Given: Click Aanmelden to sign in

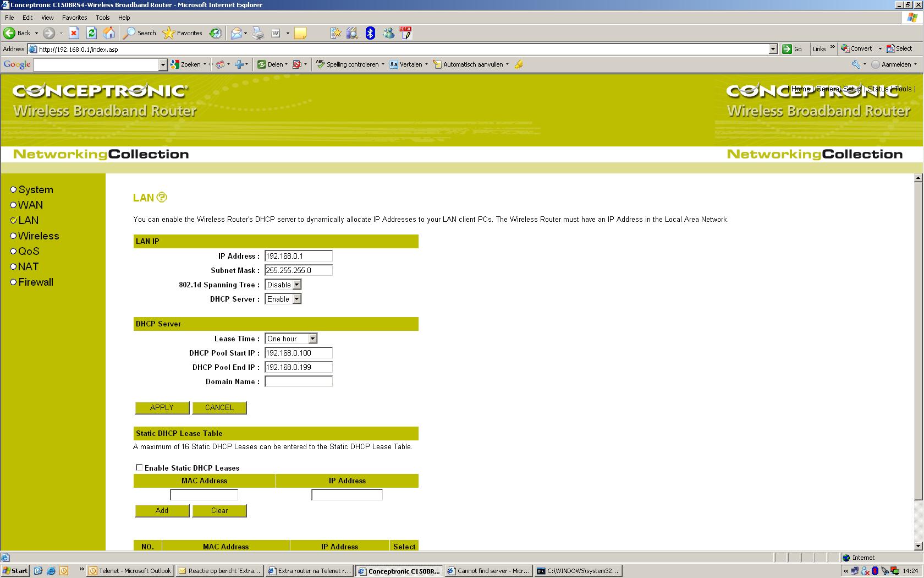Looking at the screenshot, I should pyautogui.click(x=892, y=64).
